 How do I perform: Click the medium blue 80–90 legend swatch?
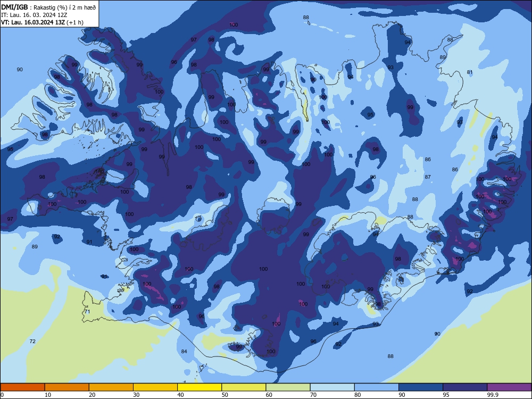pyautogui.click(x=377, y=387)
